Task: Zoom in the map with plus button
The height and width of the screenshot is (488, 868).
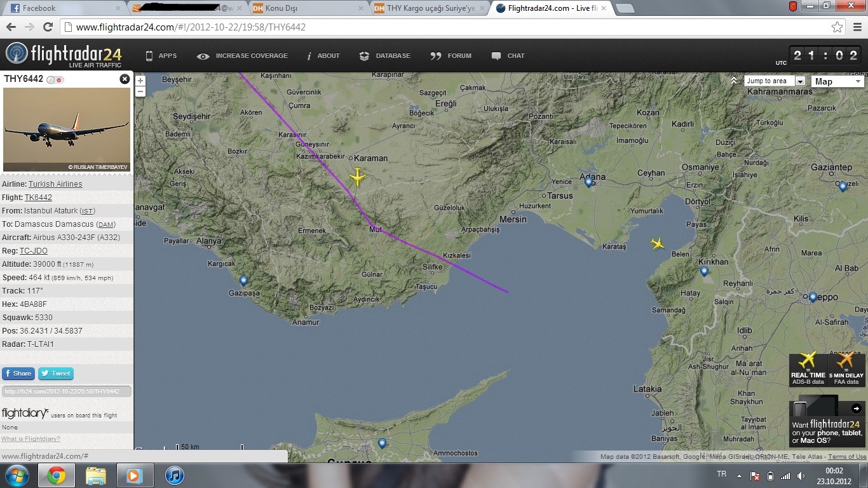Action: (x=140, y=81)
